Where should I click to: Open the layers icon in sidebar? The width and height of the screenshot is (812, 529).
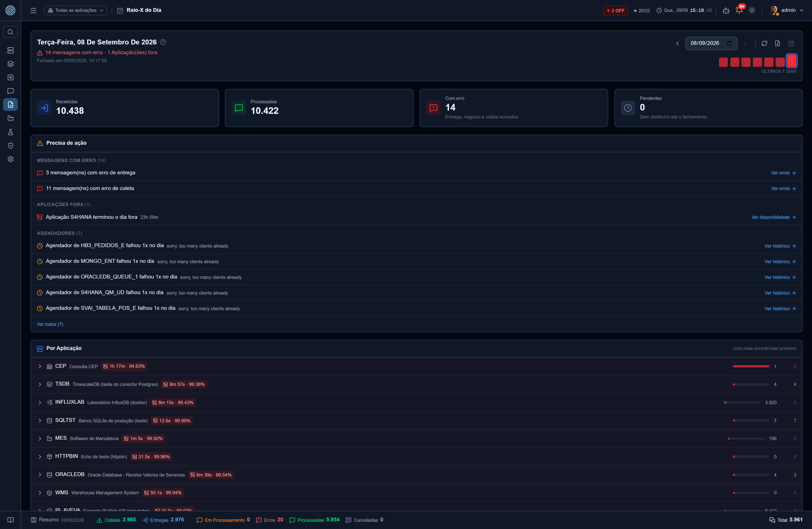(x=10, y=64)
